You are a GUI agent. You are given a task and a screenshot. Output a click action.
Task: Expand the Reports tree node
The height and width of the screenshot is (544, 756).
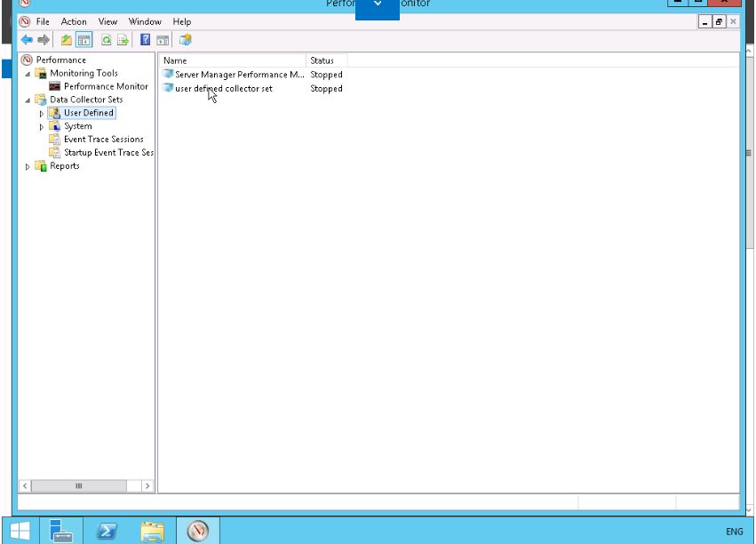(x=28, y=166)
